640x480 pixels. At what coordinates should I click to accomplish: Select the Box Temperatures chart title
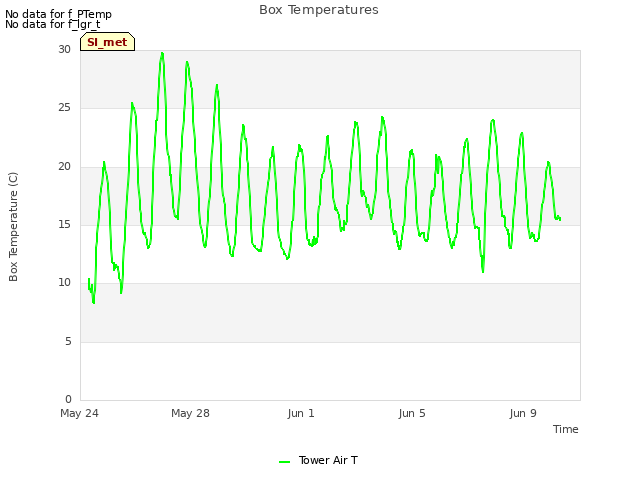[x=319, y=10]
